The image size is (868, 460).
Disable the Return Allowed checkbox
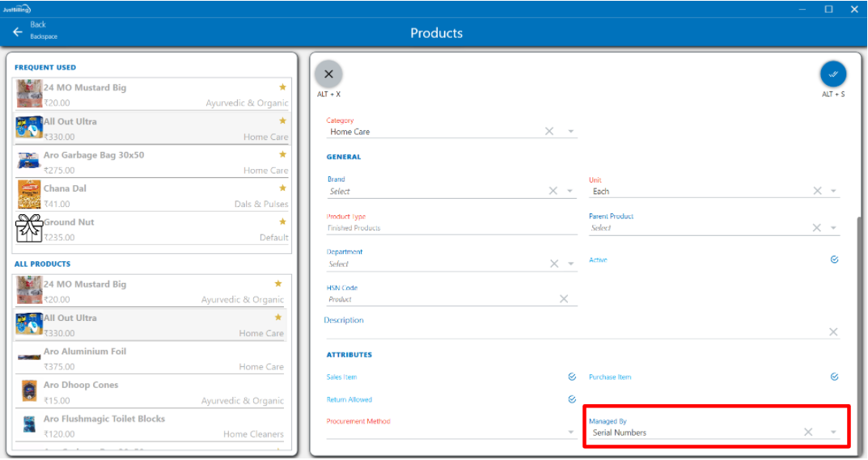click(572, 399)
